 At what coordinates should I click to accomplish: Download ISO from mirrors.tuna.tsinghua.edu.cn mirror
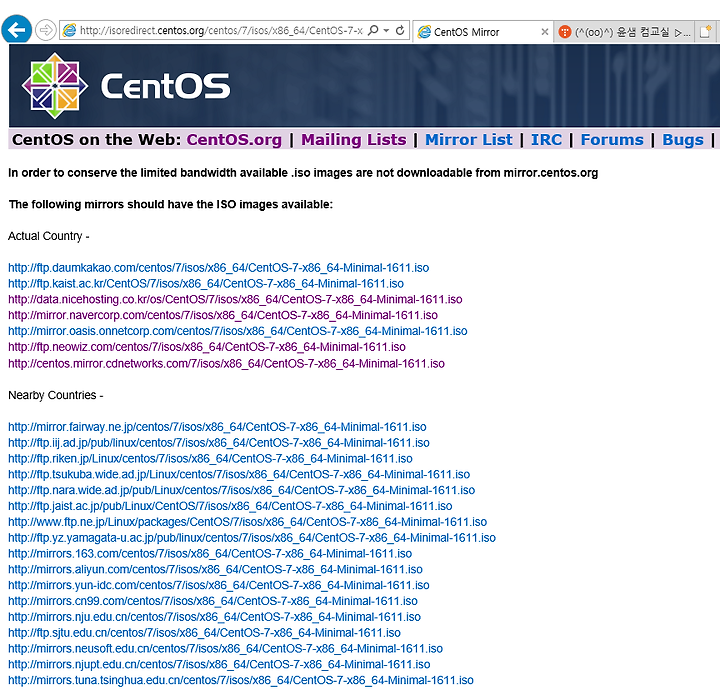coord(241,680)
